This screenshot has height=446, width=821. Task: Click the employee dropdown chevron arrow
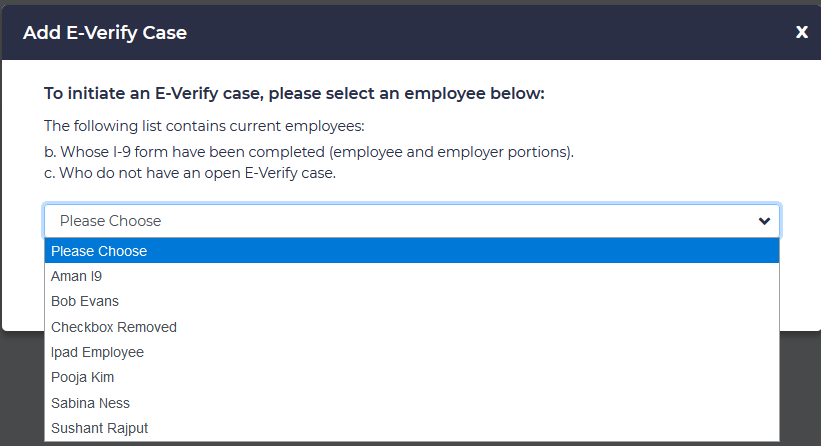pyautogui.click(x=764, y=221)
